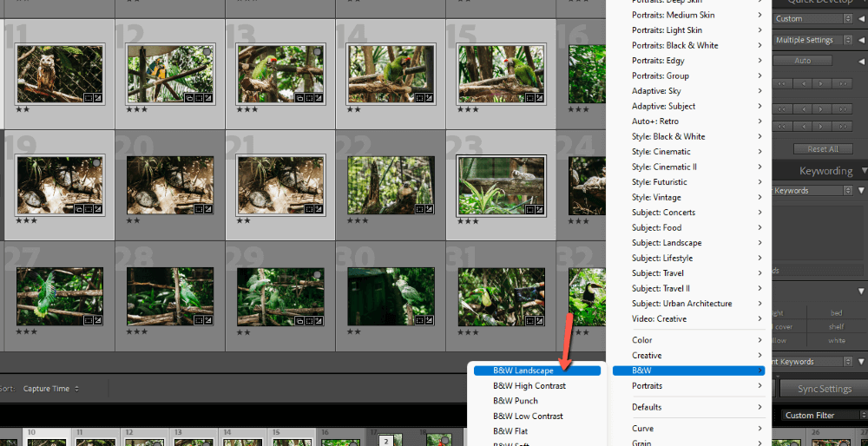This screenshot has height=446, width=868.
Task: Open the 'Multiple Settings' white balance dropdown
Action: point(812,40)
